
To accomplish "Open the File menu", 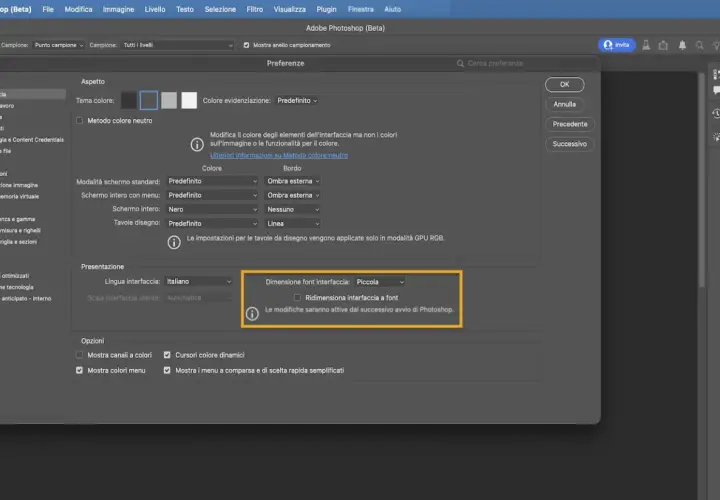I will (48, 9).
